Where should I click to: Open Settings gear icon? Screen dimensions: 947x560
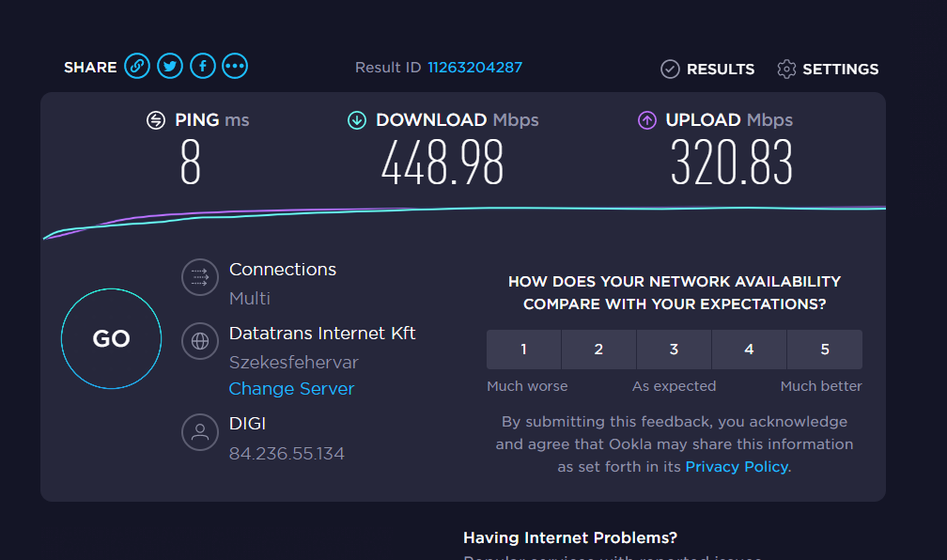[786, 69]
